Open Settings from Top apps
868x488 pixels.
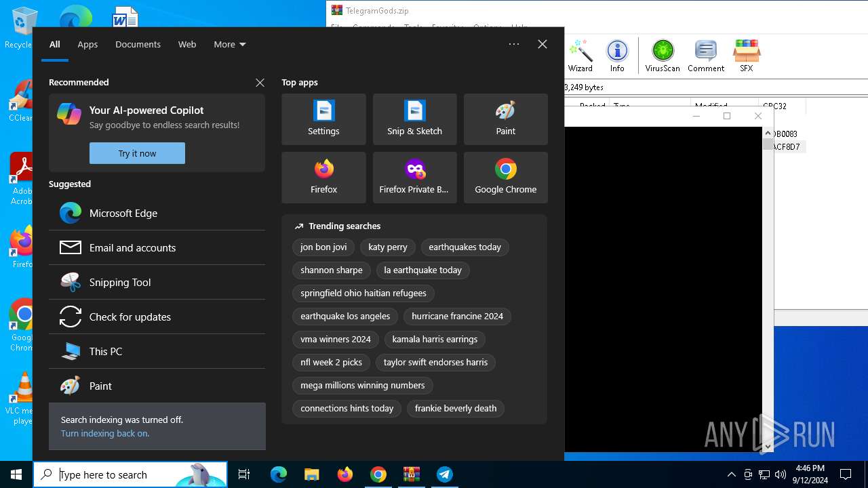[x=323, y=119]
